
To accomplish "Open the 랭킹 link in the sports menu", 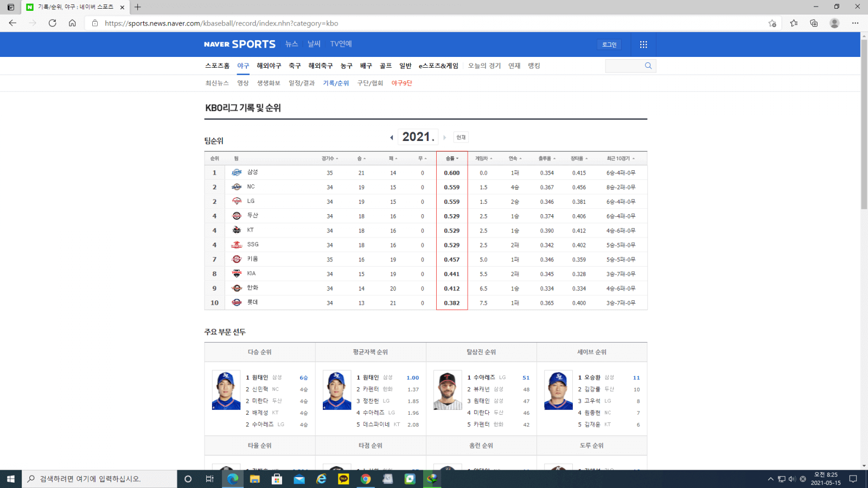I will (534, 66).
